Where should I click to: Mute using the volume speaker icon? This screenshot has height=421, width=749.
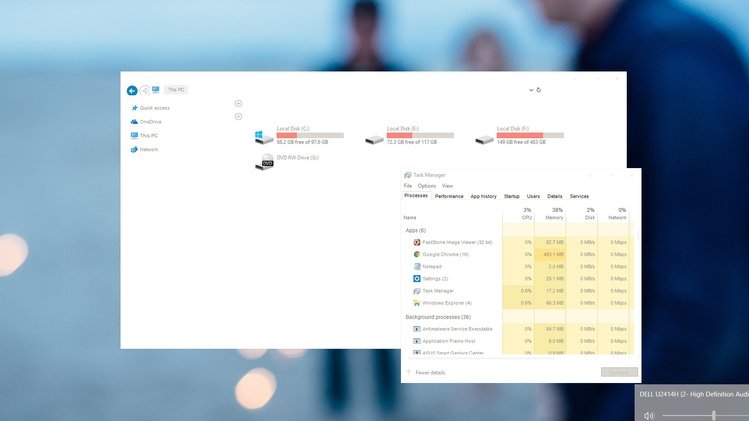coord(648,416)
